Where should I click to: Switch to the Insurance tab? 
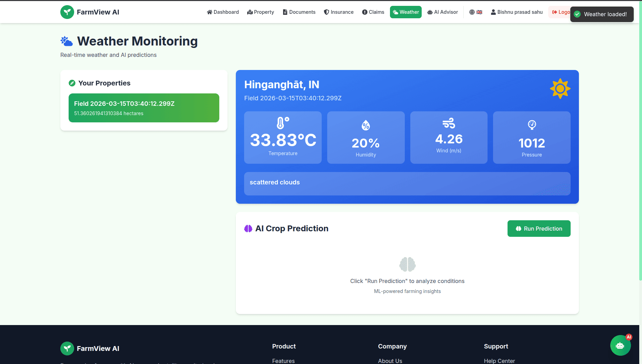339,12
